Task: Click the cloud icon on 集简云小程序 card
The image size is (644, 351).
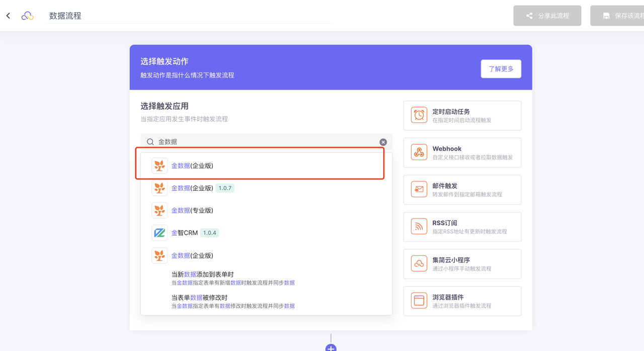Action: pyautogui.click(x=419, y=264)
